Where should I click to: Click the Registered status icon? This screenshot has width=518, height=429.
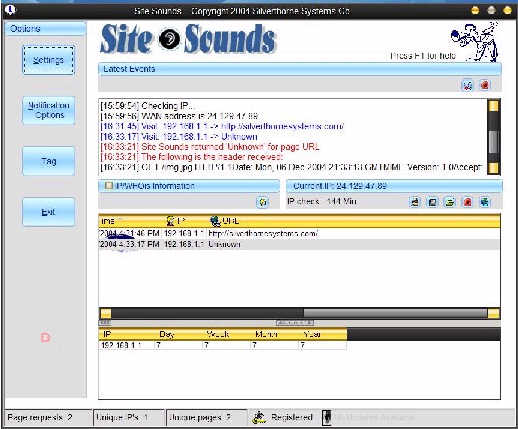(258, 417)
